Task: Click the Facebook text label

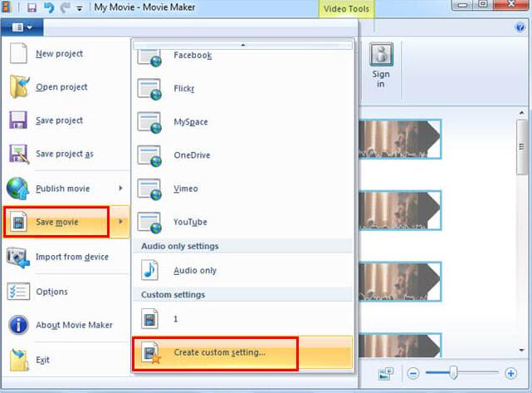Action: pyautogui.click(x=193, y=55)
